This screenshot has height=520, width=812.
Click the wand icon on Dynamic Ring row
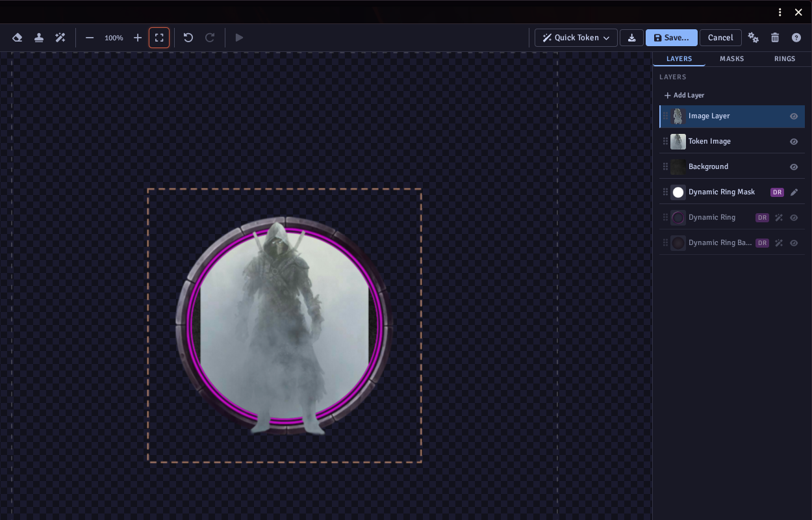[x=779, y=218]
